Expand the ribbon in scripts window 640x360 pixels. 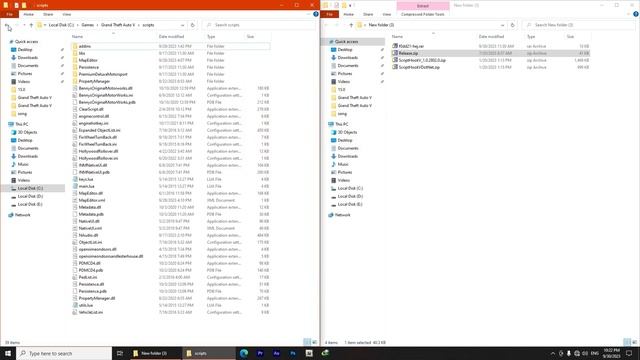(308, 14)
